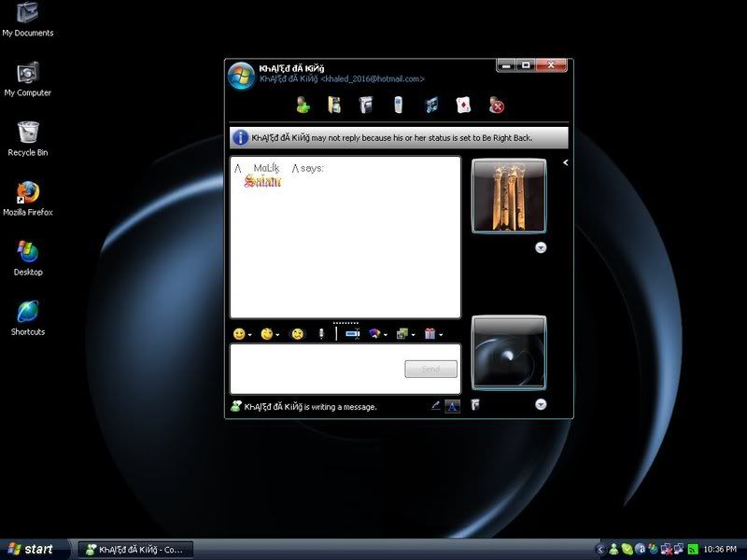Select the conversation window taskbar item
Screen dimensions: 747x560
(x=134, y=550)
